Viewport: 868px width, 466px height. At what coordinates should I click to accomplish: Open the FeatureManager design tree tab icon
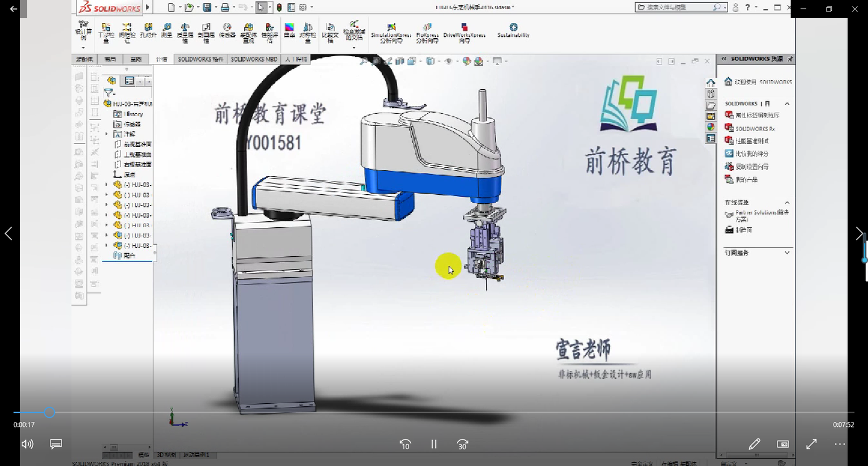tap(112, 81)
